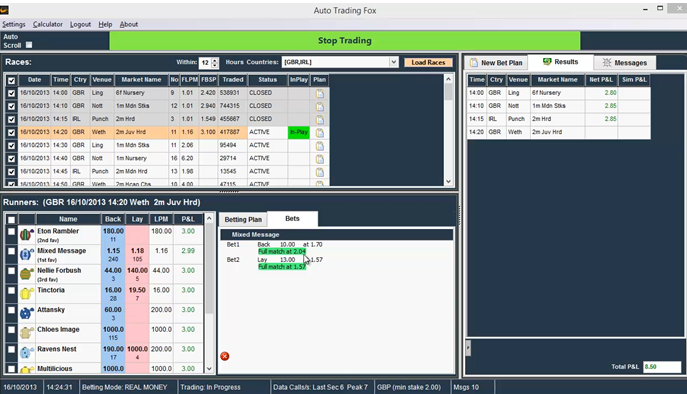Switch to the Results tab
687x394 pixels.
click(560, 62)
